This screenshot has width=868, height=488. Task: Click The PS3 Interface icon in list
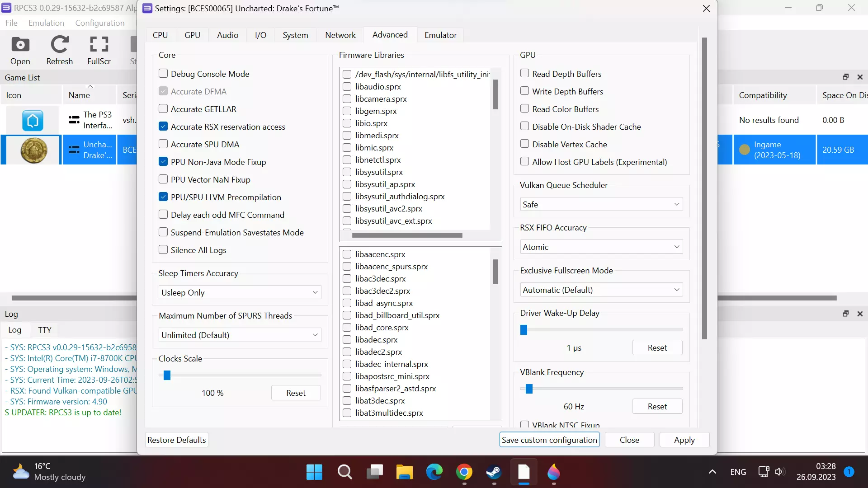click(x=33, y=120)
